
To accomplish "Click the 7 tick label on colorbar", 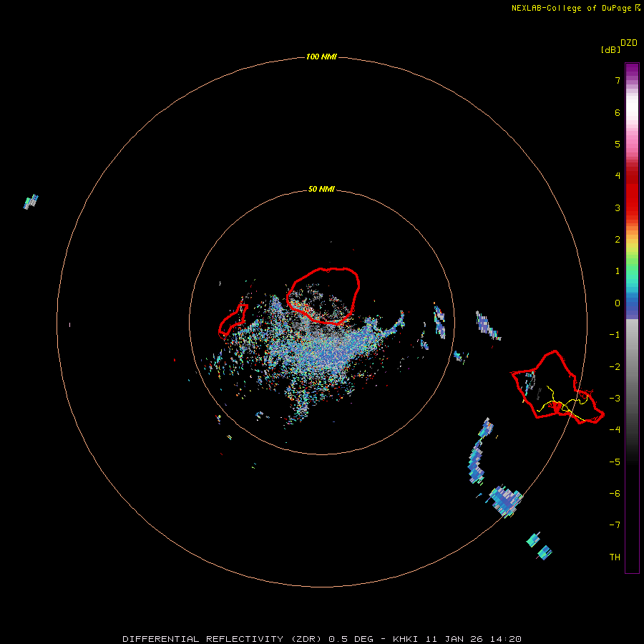I will [618, 80].
